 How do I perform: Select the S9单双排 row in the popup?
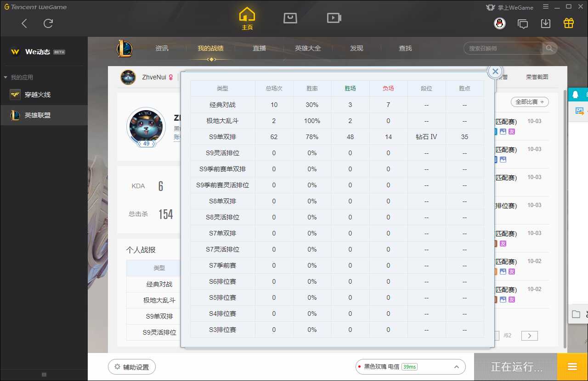[337, 137]
